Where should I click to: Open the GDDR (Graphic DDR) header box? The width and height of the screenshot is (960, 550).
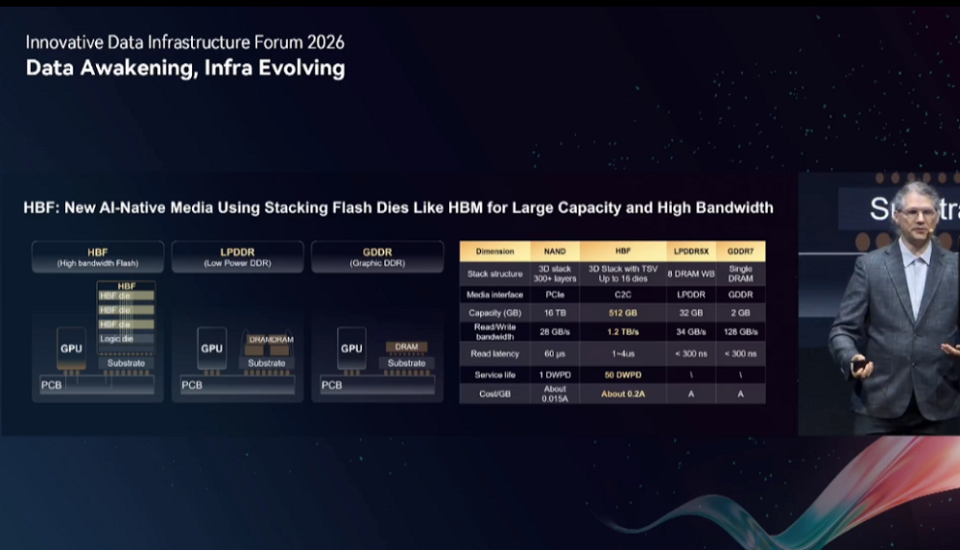tap(377, 257)
